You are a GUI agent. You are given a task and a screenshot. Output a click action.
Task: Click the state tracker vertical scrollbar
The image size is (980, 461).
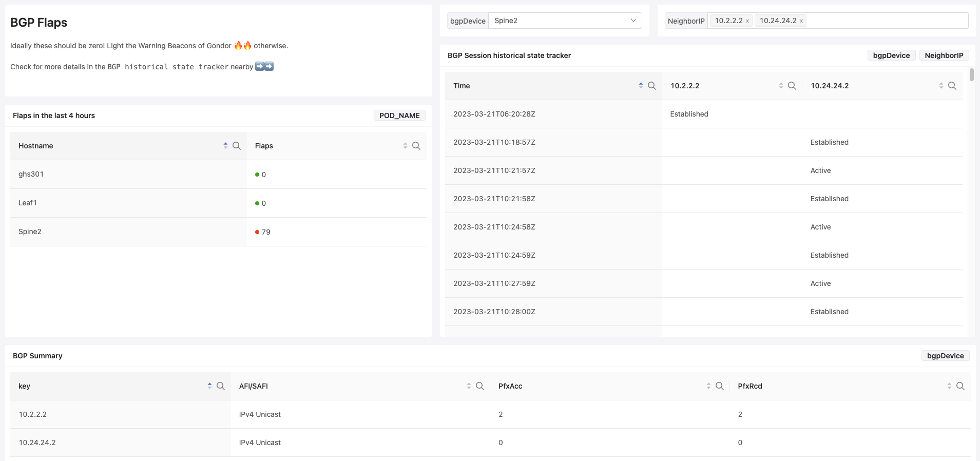[972, 74]
